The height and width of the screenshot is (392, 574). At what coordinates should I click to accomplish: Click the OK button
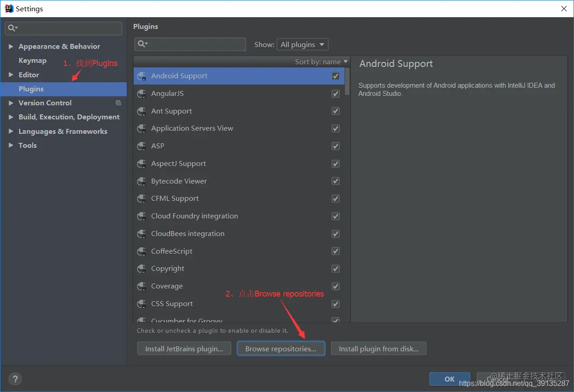click(450, 379)
